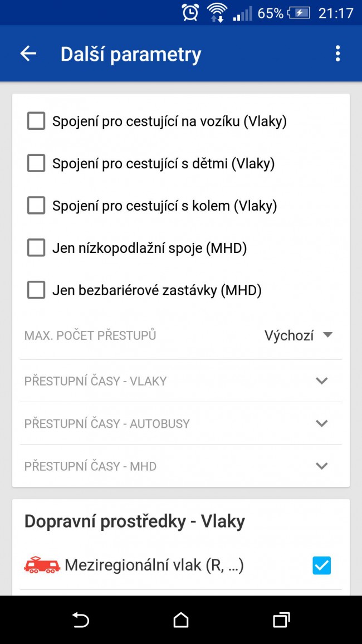This screenshot has width=362, height=644.
Task: Open the three-dot overflow menu
Action: (x=337, y=53)
